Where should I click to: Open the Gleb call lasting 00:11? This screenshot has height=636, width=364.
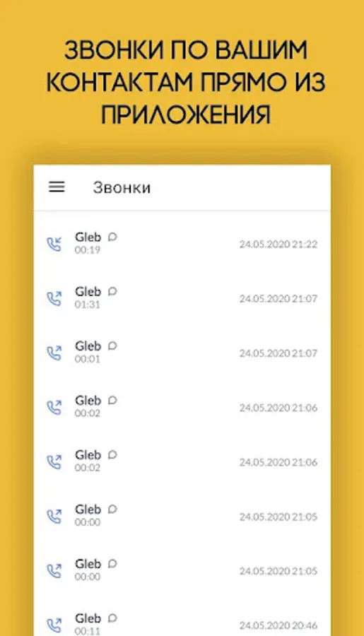[182, 624]
